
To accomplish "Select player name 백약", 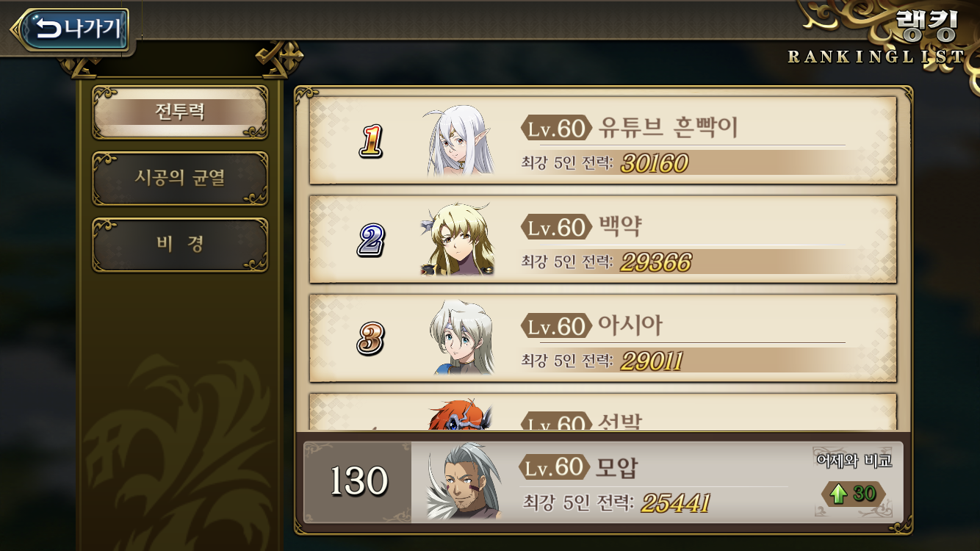I will 619,227.
